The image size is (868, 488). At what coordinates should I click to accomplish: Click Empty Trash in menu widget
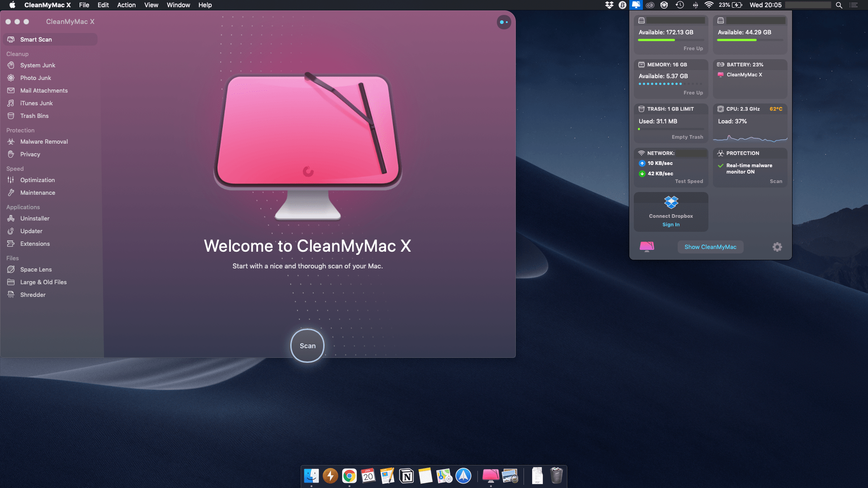pos(687,137)
